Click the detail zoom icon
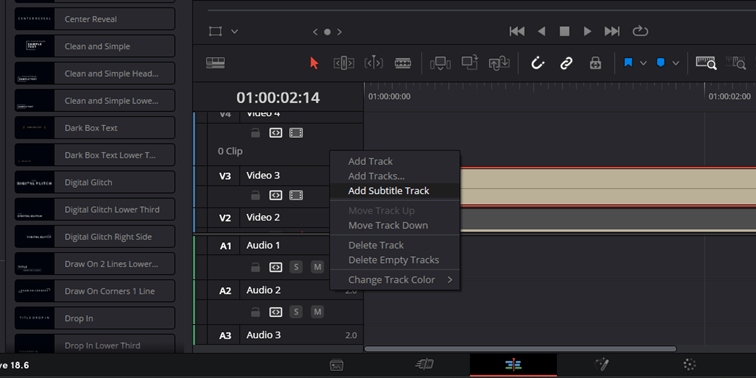Viewport: 756px width, 378px height. pyautogui.click(x=736, y=63)
